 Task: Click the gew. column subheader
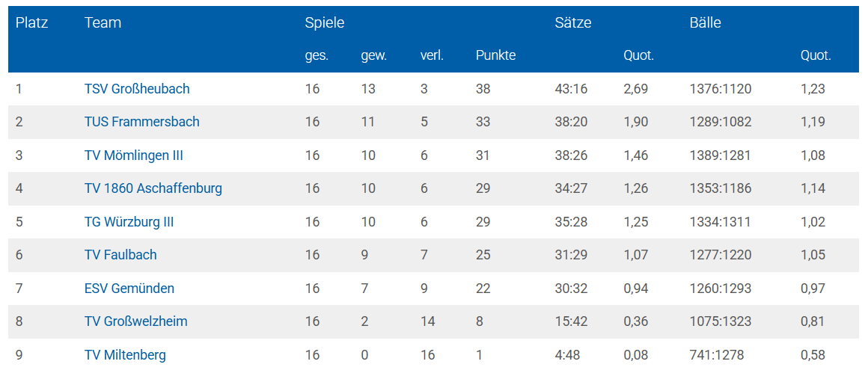373,55
